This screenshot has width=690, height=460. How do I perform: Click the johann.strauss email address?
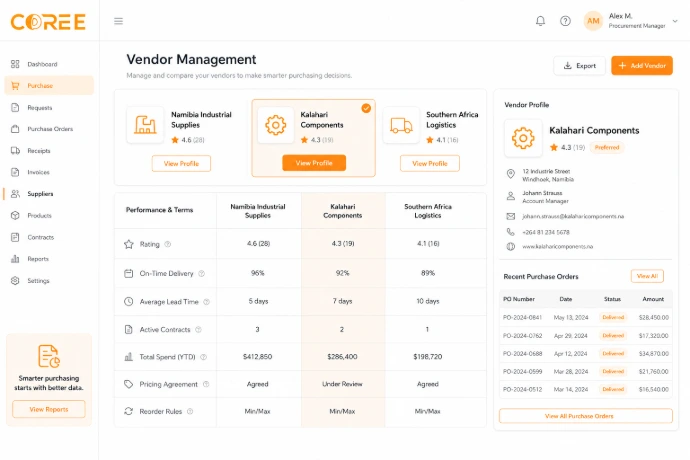(x=573, y=217)
